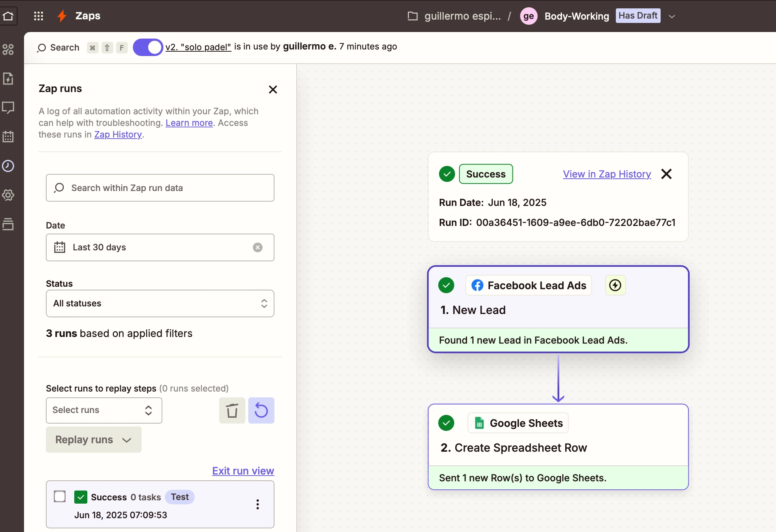Open the All statuses dropdown
This screenshot has width=776, height=532.
point(160,303)
